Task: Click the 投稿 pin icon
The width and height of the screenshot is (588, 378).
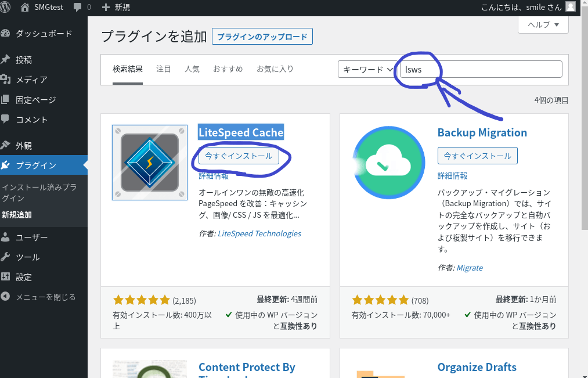Action: (x=5, y=59)
